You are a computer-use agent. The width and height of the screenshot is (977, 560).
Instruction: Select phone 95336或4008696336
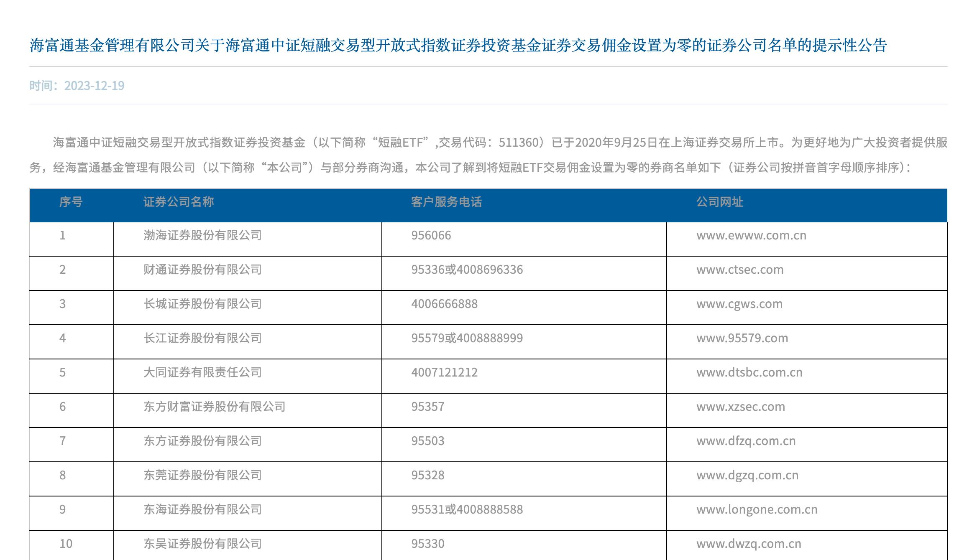coord(467,270)
